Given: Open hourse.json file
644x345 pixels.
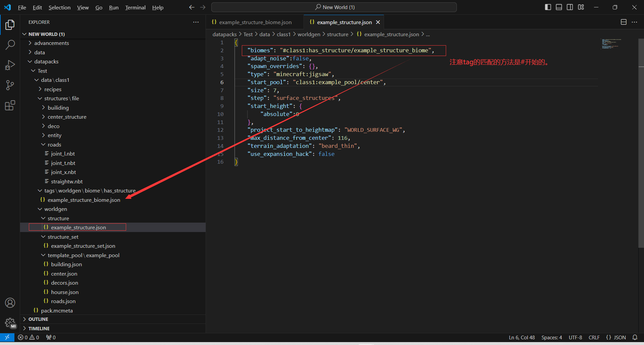Looking at the screenshot, I should (x=113, y=292).
